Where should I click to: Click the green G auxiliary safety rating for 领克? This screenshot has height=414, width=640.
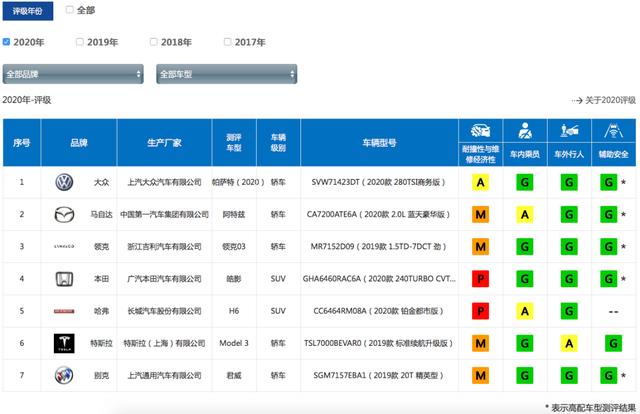pyautogui.click(x=609, y=247)
